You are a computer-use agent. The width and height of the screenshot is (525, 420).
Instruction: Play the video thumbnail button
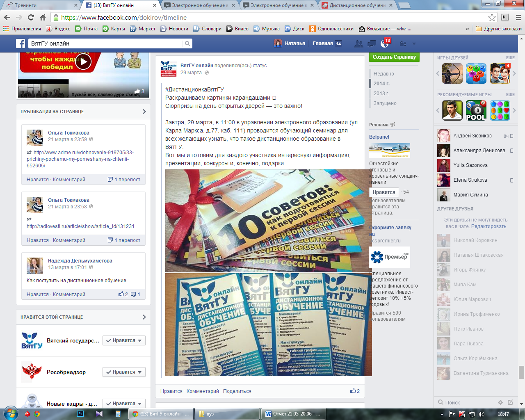[x=83, y=62]
